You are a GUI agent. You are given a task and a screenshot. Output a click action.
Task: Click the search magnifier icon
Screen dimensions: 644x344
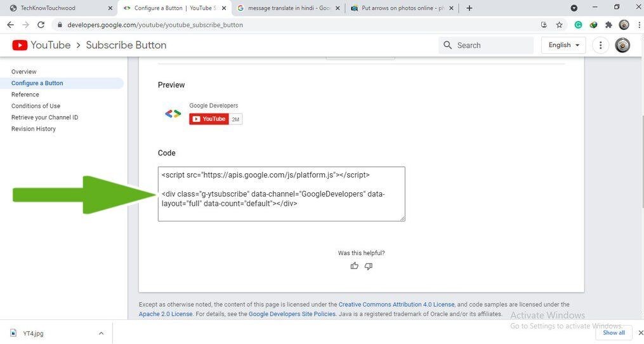click(x=448, y=45)
